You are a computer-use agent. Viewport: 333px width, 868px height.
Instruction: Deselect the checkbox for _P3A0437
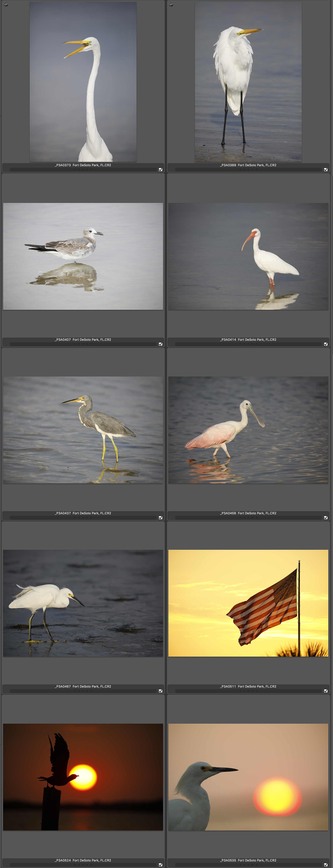pos(160,518)
